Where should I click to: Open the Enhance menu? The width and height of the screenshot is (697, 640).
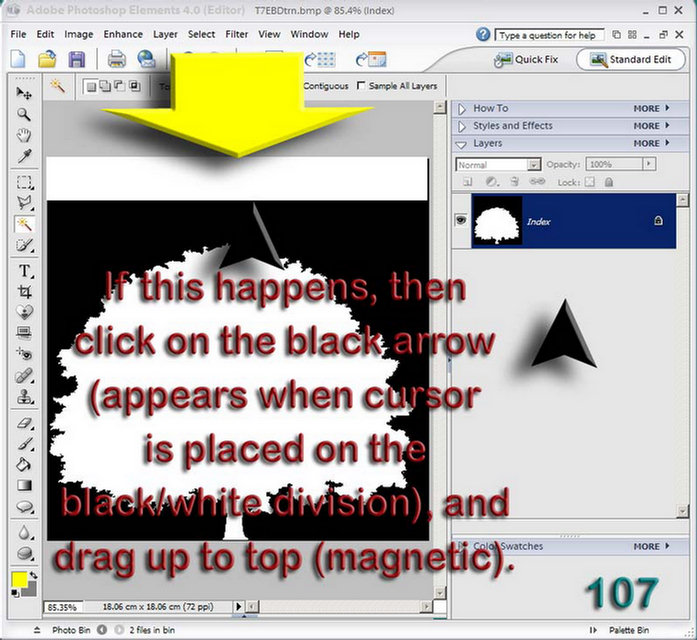pos(123,34)
